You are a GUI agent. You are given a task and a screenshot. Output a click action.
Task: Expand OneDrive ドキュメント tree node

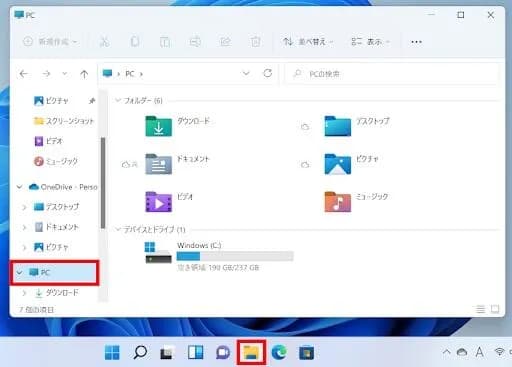pyautogui.click(x=24, y=227)
